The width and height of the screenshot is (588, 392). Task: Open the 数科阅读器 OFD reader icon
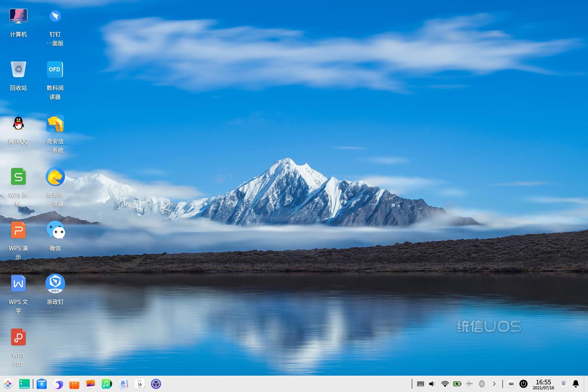55,70
